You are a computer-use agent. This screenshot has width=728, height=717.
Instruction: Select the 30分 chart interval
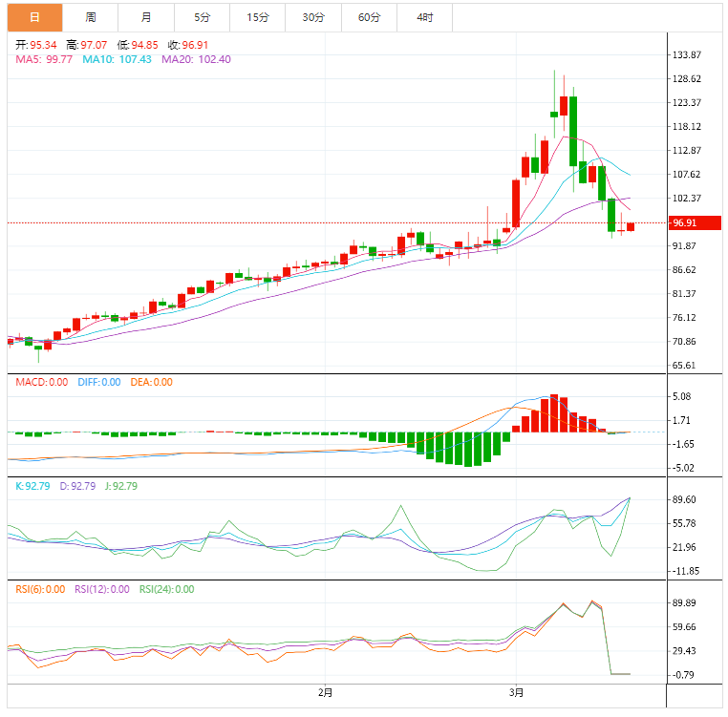coord(312,17)
